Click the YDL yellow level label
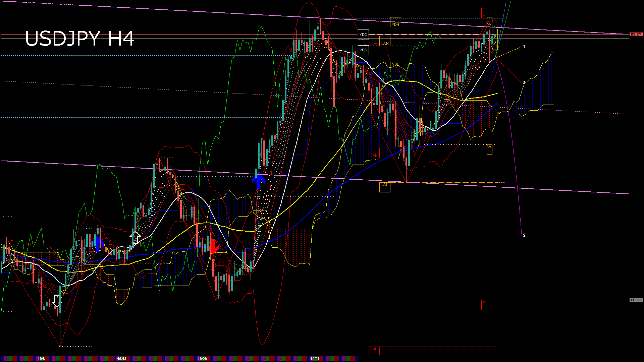Viewport: 644px width, 362px height. pos(395,65)
